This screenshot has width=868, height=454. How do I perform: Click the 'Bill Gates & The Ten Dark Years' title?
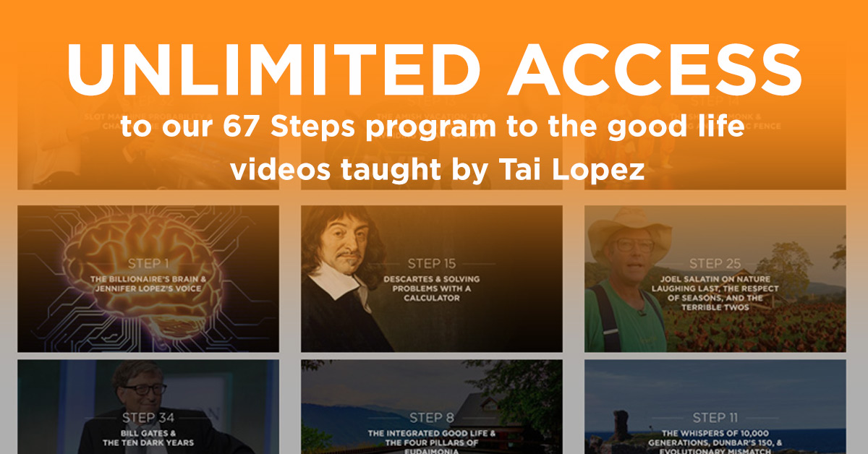pos(148,438)
